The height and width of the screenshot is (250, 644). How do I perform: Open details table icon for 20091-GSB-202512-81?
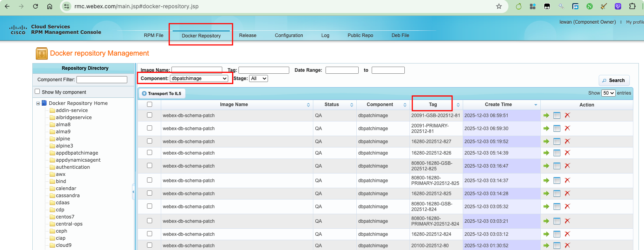tap(557, 116)
